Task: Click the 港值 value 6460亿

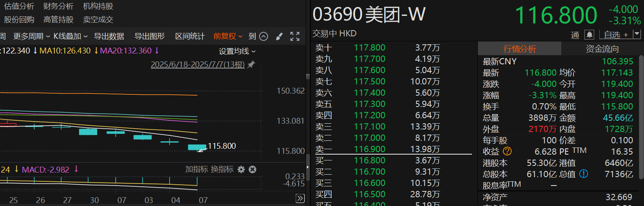Action: pyautogui.click(x=620, y=163)
